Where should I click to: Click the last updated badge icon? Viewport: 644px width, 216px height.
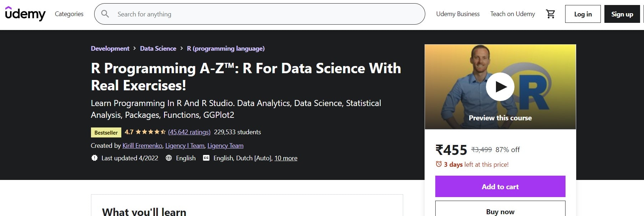pyautogui.click(x=95, y=158)
